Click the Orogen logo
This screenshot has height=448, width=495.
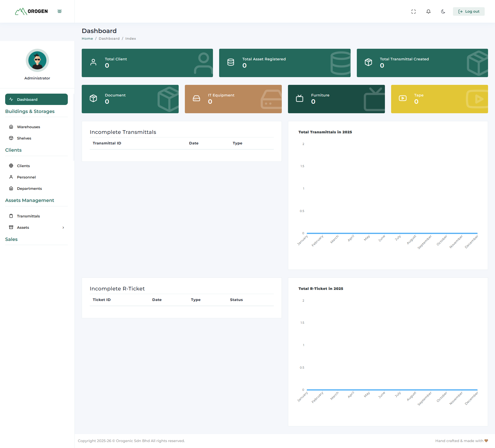(31, 11)
